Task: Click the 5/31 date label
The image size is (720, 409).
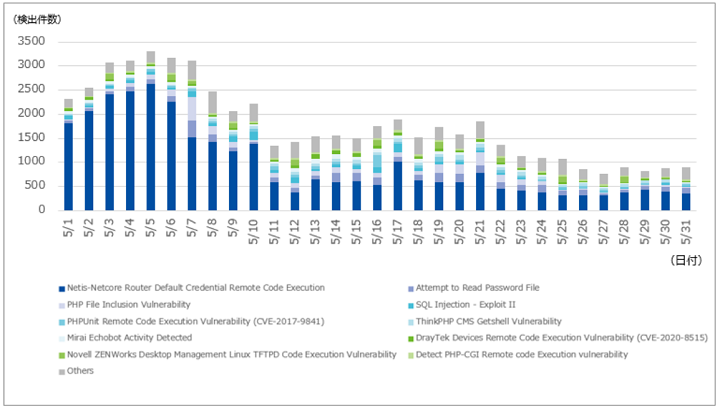Action: tap(686, 231)
